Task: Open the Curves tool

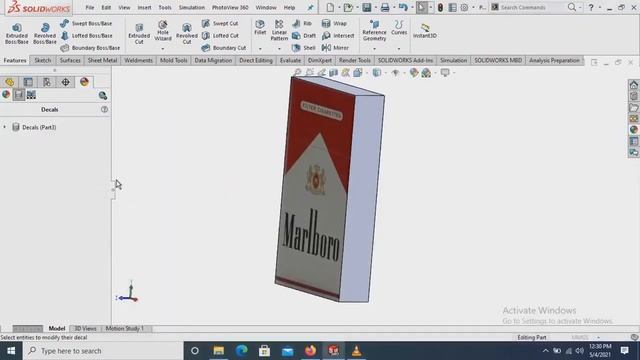Action: tap(399, 28)
